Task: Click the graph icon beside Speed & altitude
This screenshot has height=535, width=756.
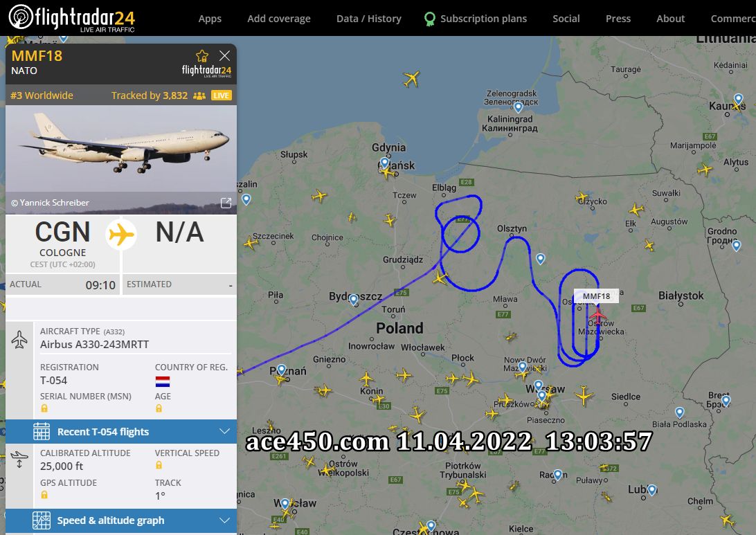Action: (x=42, y=520)
